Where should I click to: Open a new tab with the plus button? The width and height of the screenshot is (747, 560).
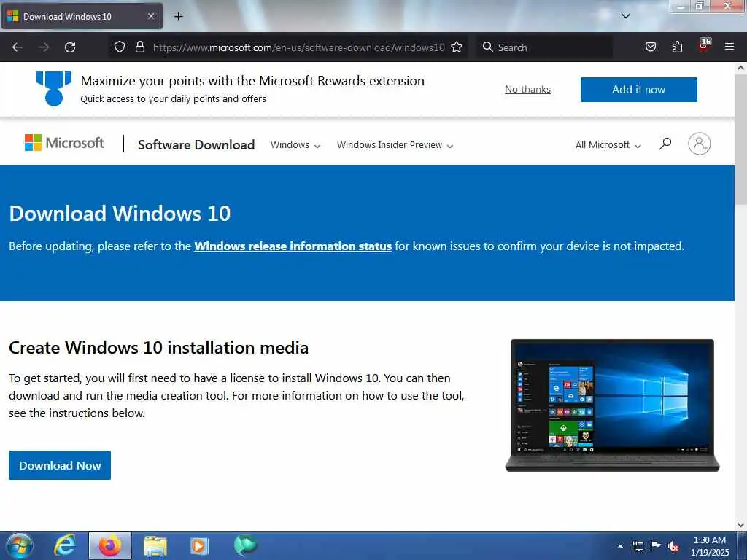tap(178, 17)
